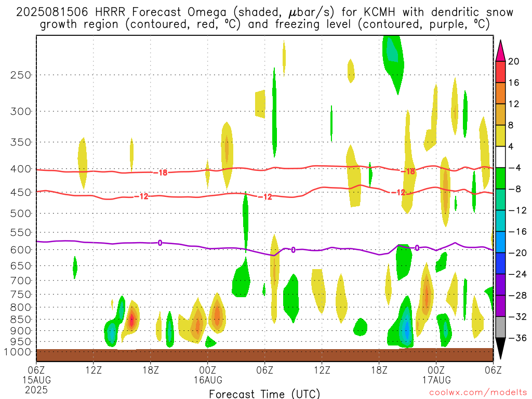Click the 1000 pressure level label
This screenshot has height=399, width=532.
pyautogui.click(x=18, y=352)
